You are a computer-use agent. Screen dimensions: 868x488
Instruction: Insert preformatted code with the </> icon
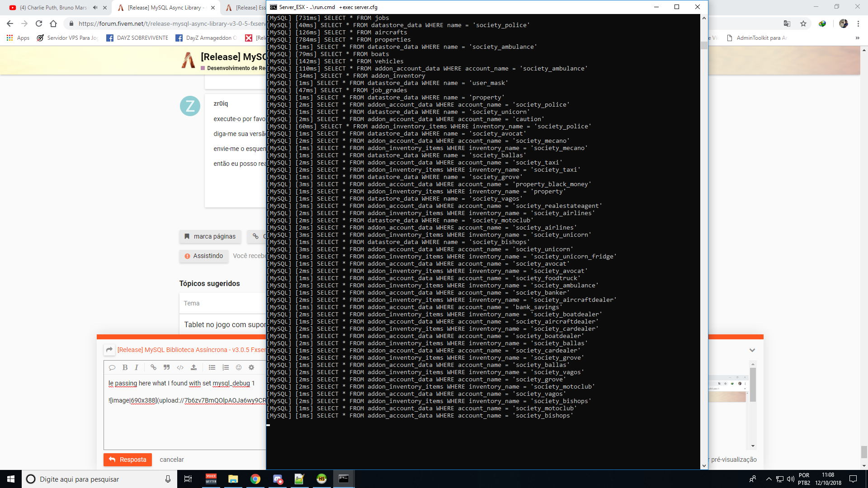tap(180, 367)
